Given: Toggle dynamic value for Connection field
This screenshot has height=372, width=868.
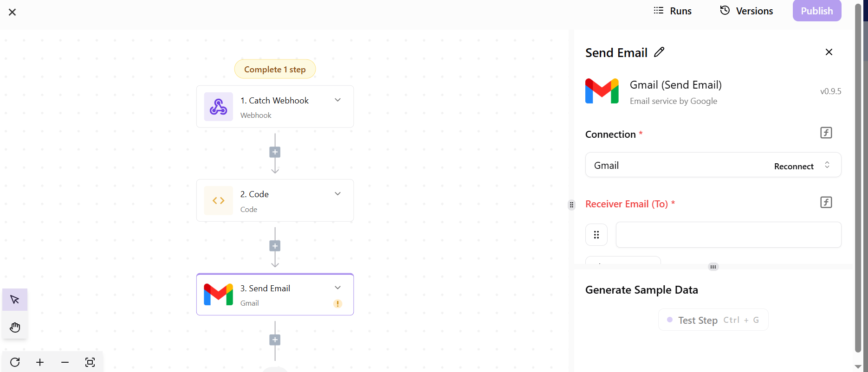Looking at the screenshot, I should (x=826, y=133).
